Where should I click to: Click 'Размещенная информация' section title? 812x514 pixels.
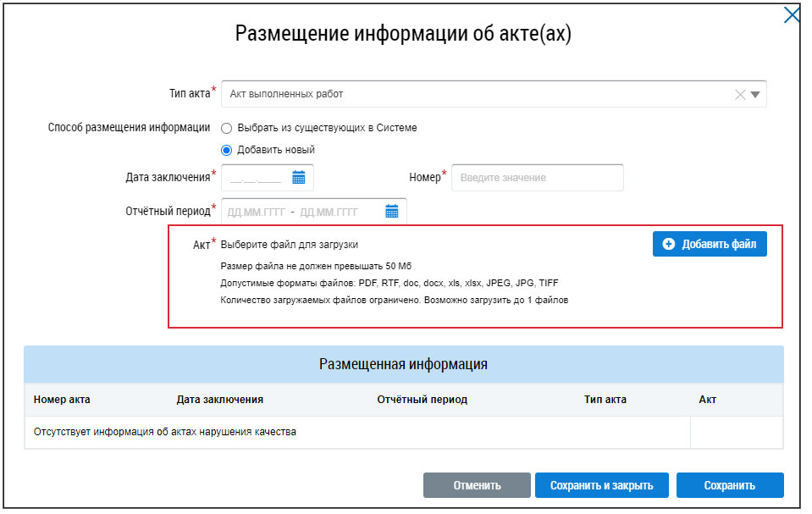[x=403, y=364]
